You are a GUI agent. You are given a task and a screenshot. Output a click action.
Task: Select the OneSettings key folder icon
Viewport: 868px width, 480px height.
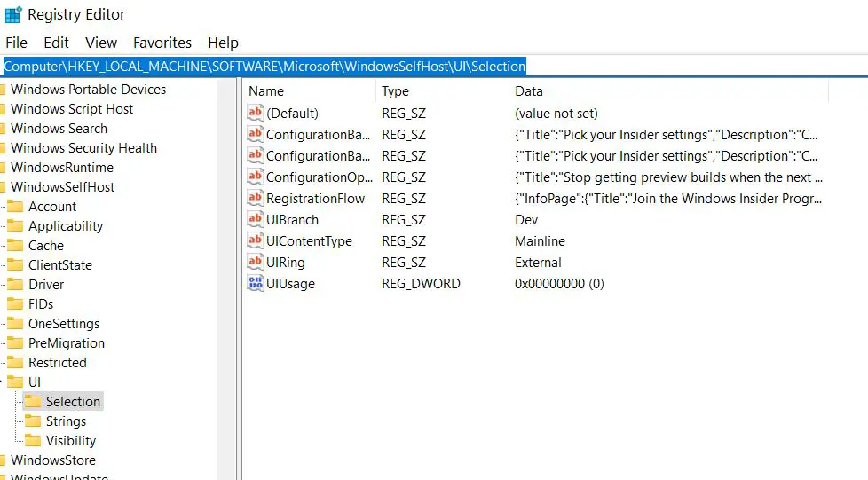15,323
